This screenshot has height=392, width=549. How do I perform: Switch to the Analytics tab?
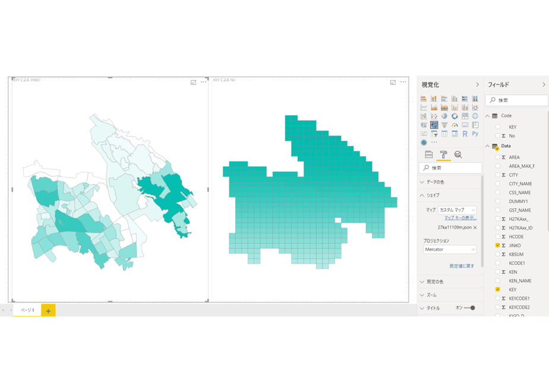coord(458,154)
